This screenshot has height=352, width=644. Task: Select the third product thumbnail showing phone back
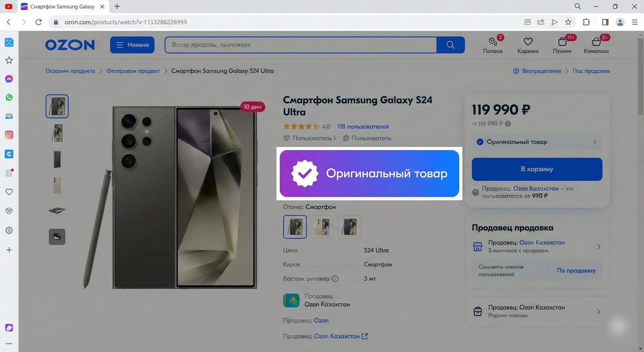57,159
